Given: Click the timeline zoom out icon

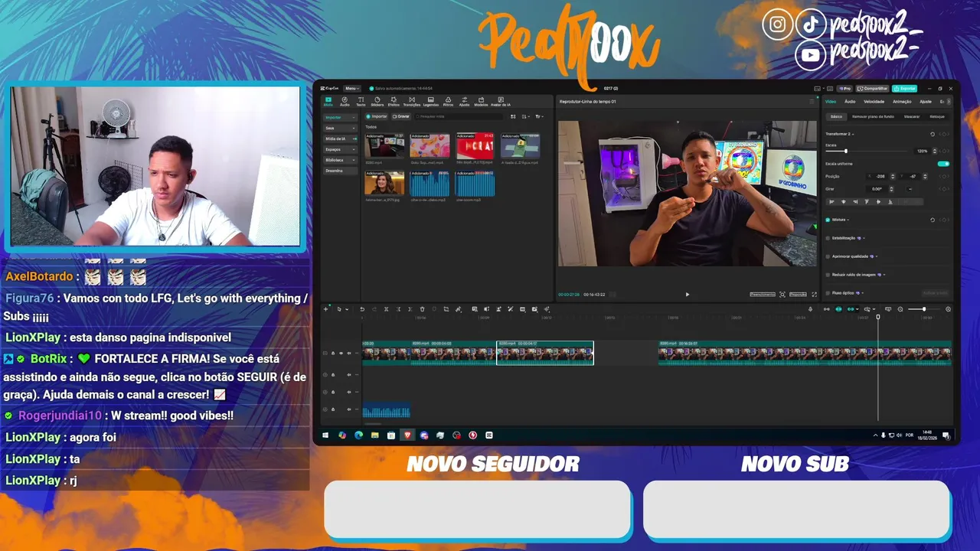Looking at the screenshot, I should [x=900, y=309].
